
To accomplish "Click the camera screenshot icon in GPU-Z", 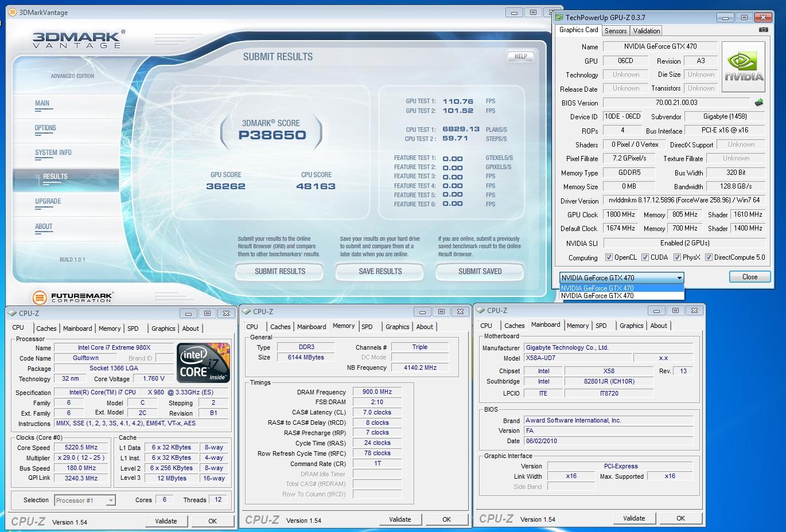I will 763,30.
